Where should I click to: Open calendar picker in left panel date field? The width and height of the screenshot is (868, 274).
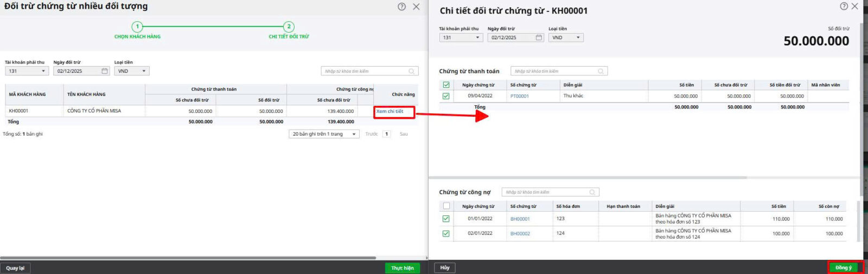point(105,71)
